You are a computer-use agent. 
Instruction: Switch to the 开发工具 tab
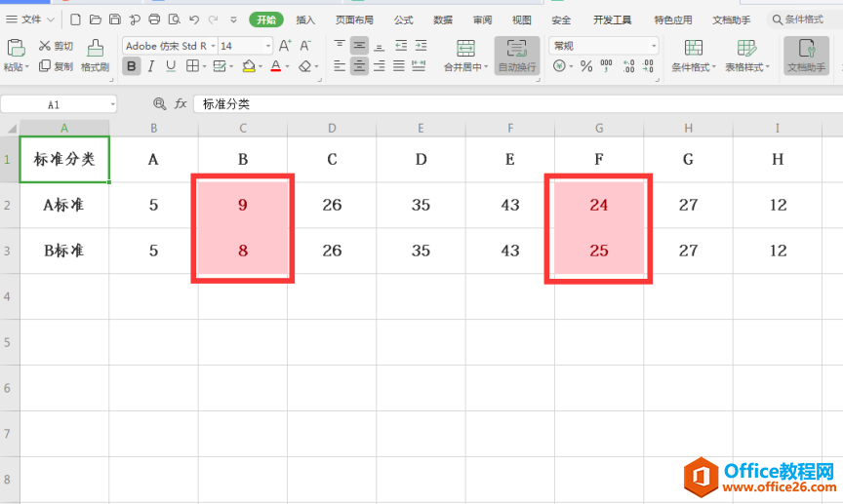[x=613, y=19]
